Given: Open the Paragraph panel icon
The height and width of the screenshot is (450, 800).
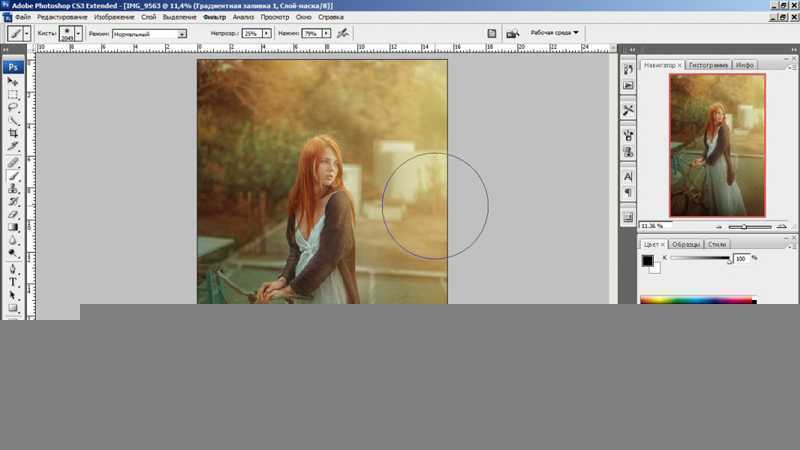Looking at the screenshot, I should pyautogui.click(x=628, y=192).
